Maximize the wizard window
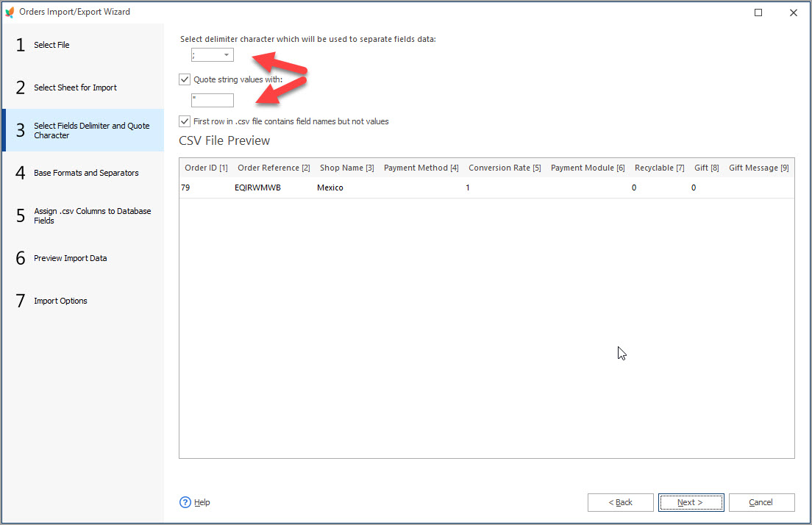The width and height of the screenshot is (812, 525). pos(758,12)
